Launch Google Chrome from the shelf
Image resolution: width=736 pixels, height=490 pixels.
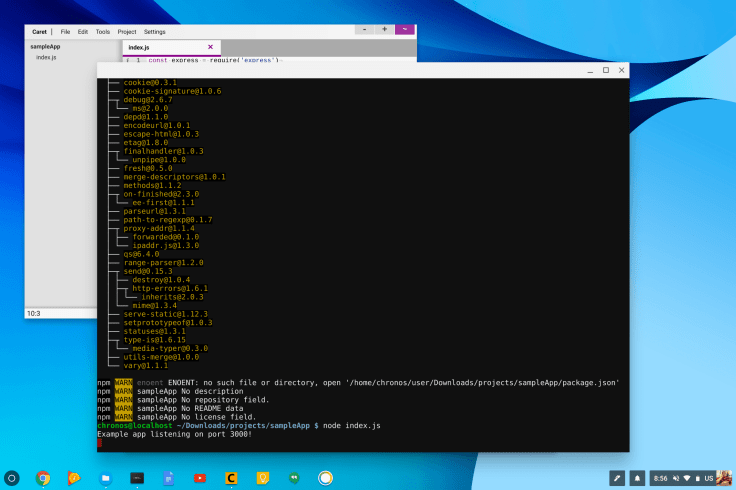pos(44,477)
